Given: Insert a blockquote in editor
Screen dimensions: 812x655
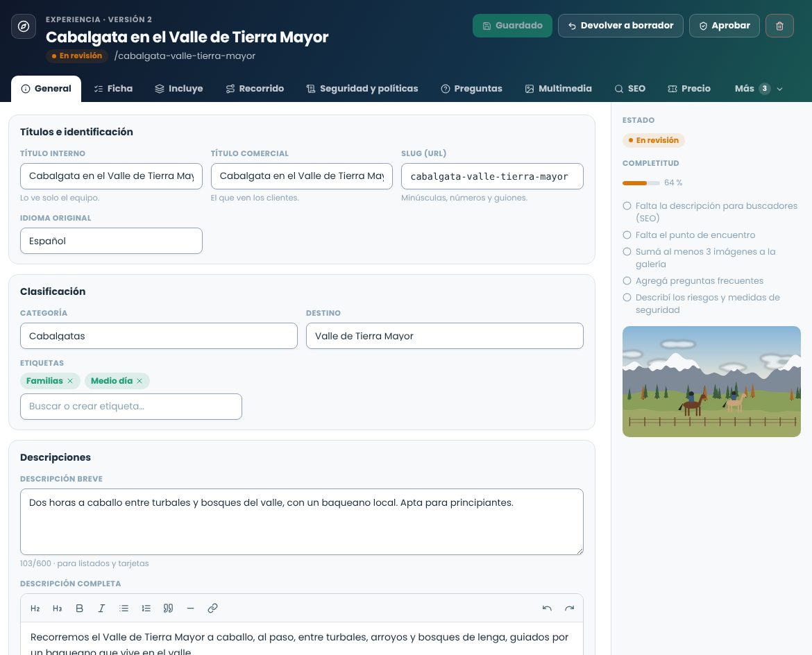Looking at the screenshot, I should (169, 609).
